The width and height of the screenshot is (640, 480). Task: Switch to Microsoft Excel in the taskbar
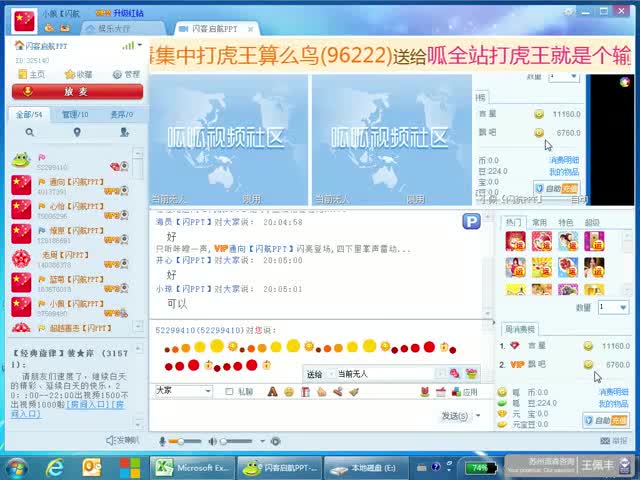click(191, 467)
